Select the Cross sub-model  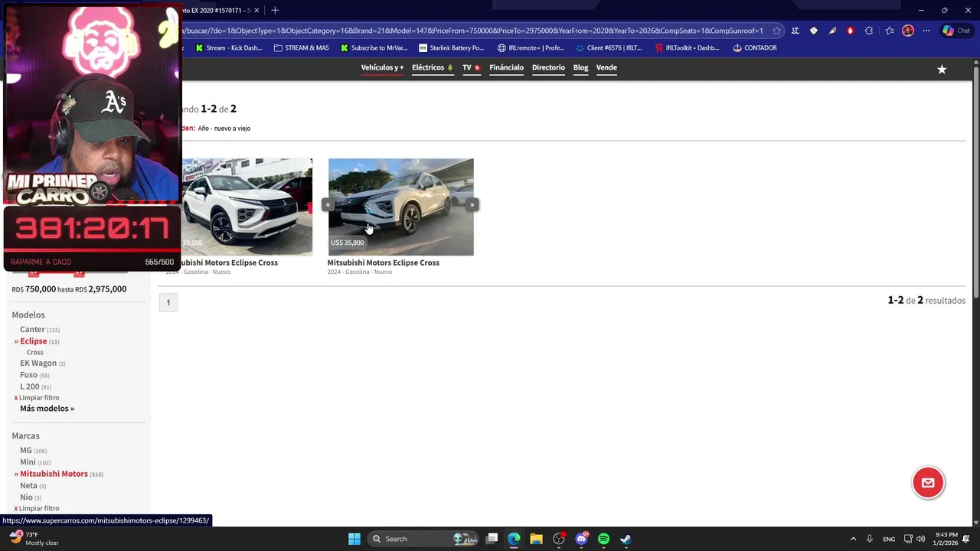[x=35, y=353]
